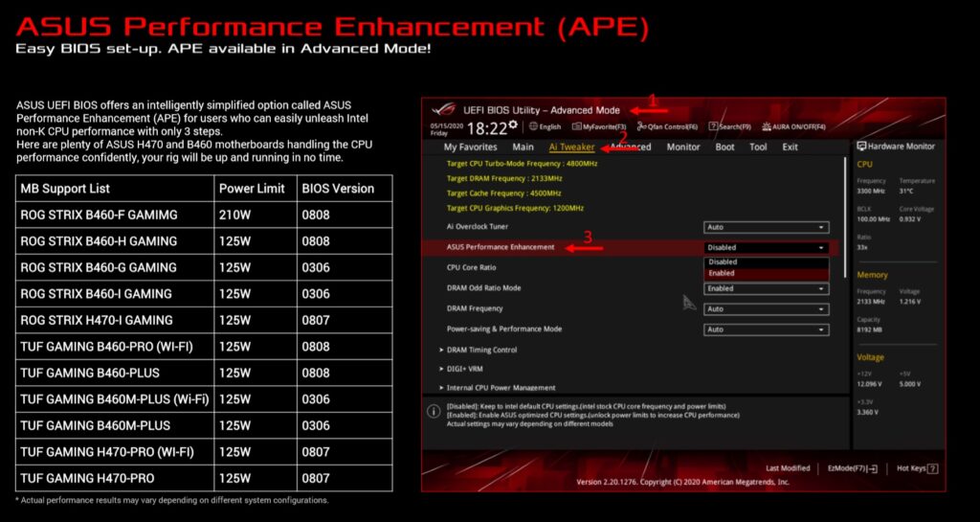Viewport: 980px width, 522px height.
Task: Click the Power Limit column header
Action: click(x=255, y=189)
